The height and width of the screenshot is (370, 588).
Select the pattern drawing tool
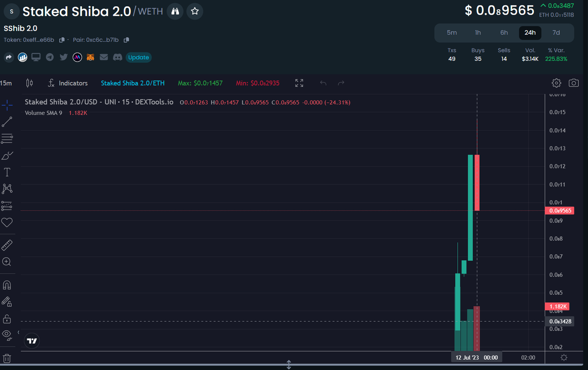tap(7, 189)
